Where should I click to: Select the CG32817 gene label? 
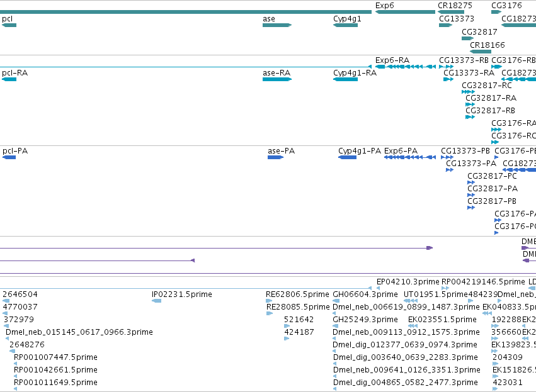479,31
